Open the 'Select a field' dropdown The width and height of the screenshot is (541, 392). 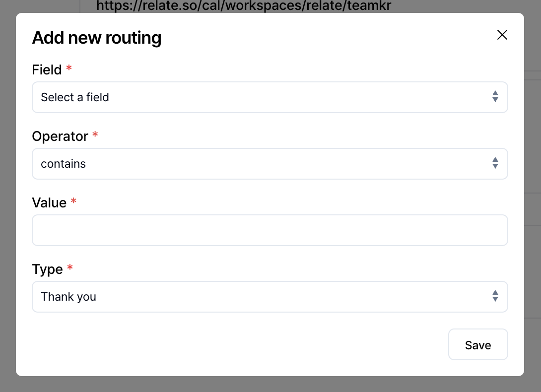coord(270,97)
